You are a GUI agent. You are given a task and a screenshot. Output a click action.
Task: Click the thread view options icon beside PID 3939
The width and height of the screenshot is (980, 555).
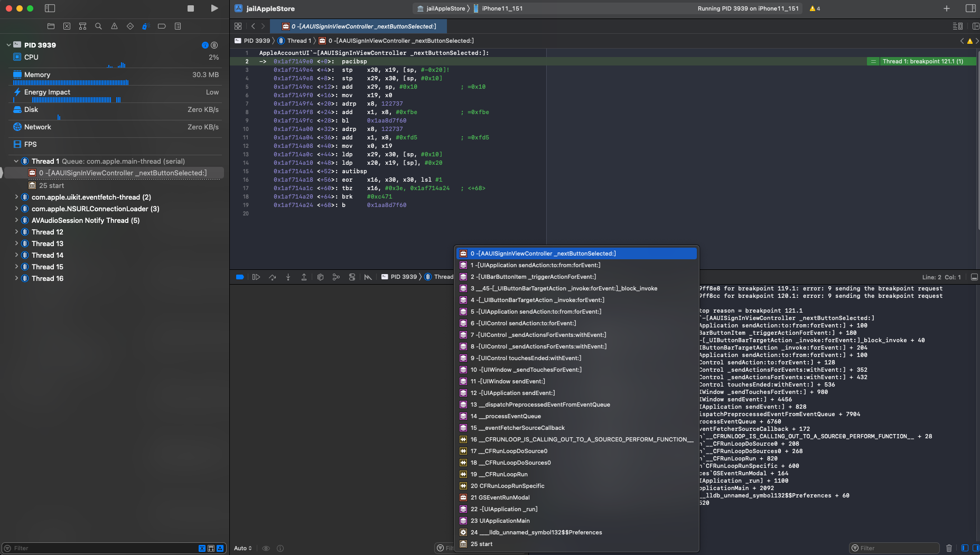click(214, 45)
